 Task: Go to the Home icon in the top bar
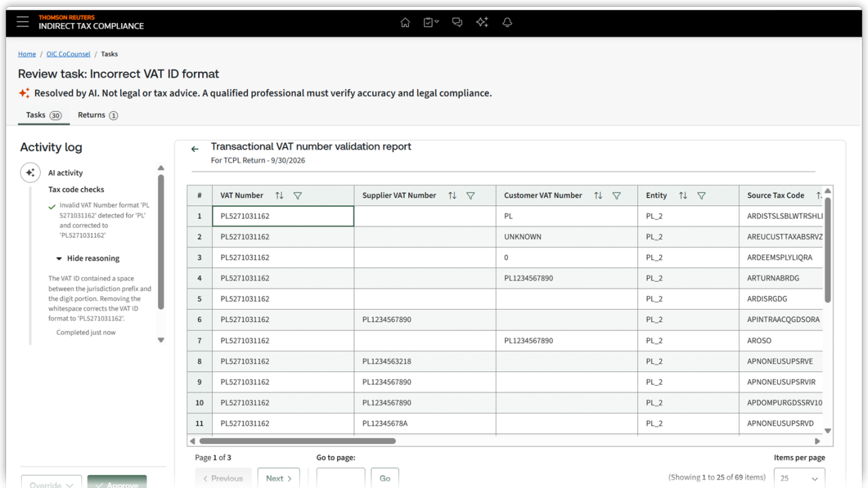point(405,22)
